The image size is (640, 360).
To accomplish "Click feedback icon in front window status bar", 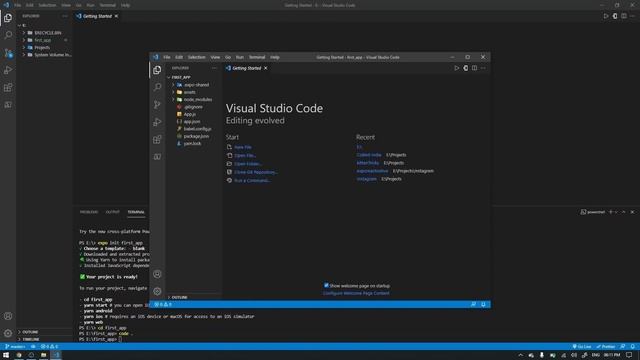I will click(x=473, y=304).
